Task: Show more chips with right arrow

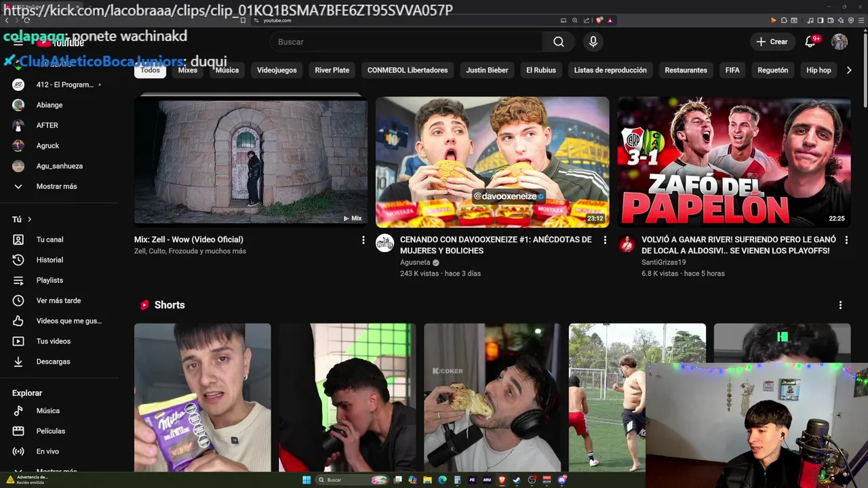Action: click(x=848, y=70)
